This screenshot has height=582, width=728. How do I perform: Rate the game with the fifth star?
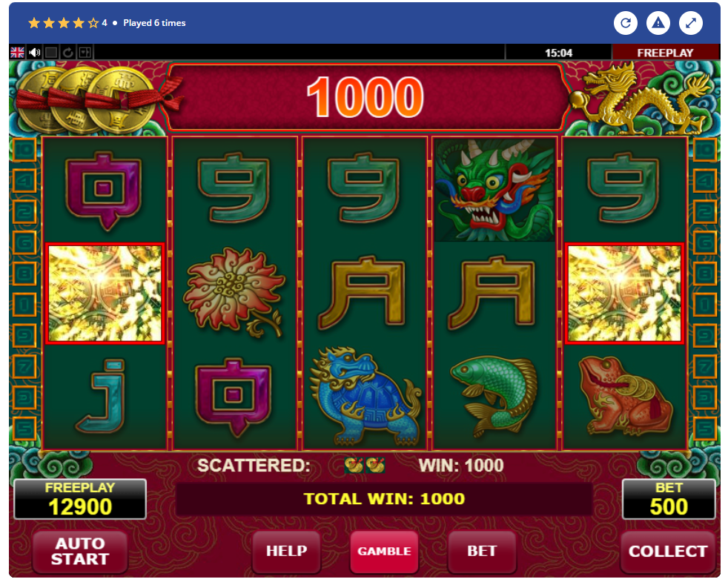[x=93, y=23]
